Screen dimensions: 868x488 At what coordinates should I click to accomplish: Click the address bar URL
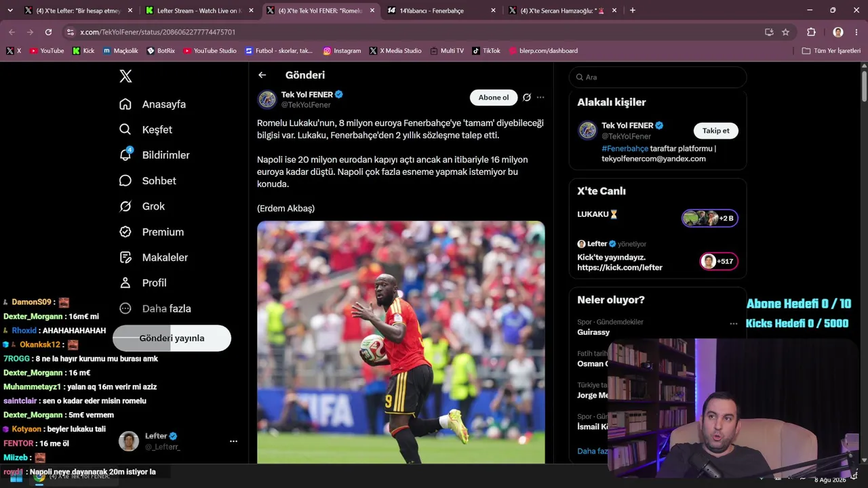(158, 32)
